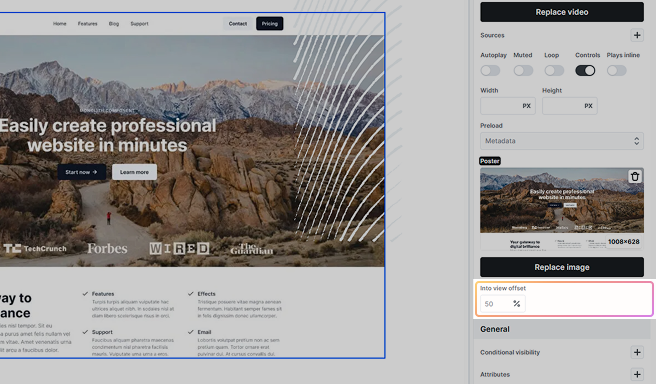
Task: Click the Start now button
Action: 82,172
